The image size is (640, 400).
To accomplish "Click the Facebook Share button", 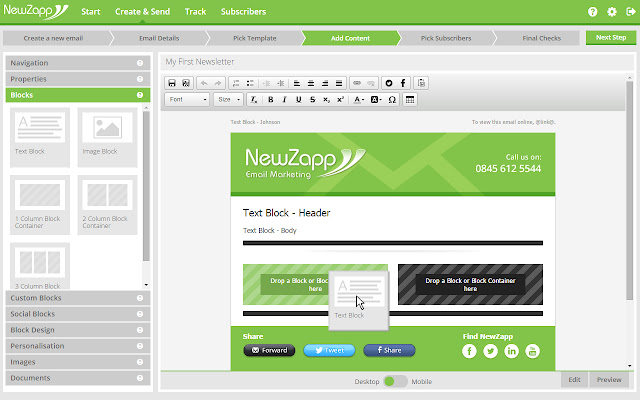I will pos(389,350).
